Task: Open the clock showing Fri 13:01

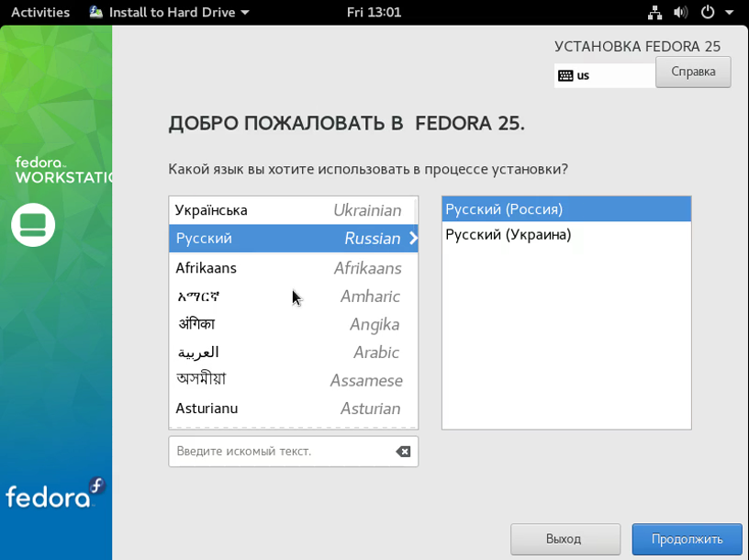Action: [374, 12]
